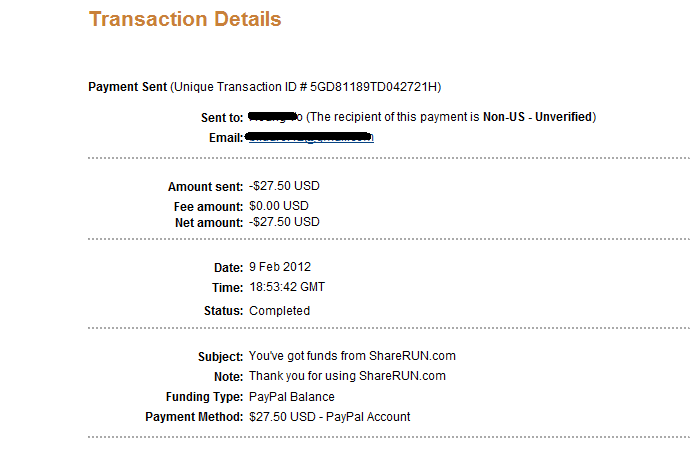Click the Thank you note text

[x=347, y=376]
